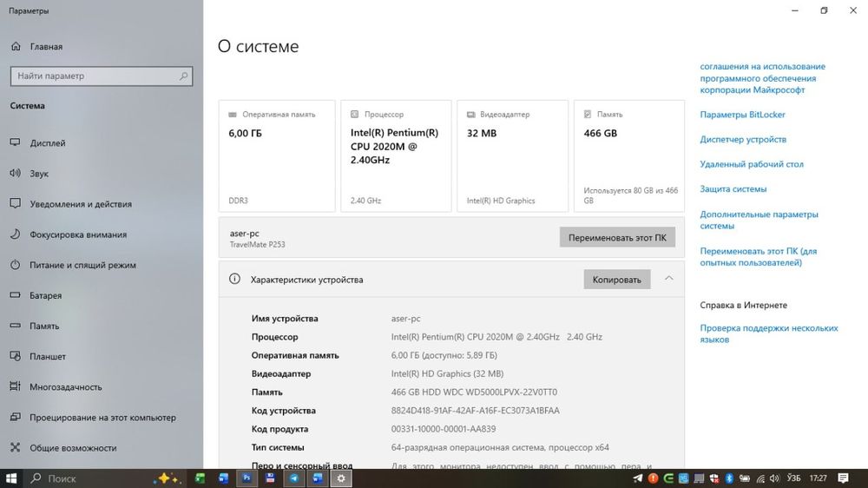Screen dimensions: 868x488
Task: Click the 466 GB HDD WDC WD5000LPVX text
Action: tap(474, 392)
